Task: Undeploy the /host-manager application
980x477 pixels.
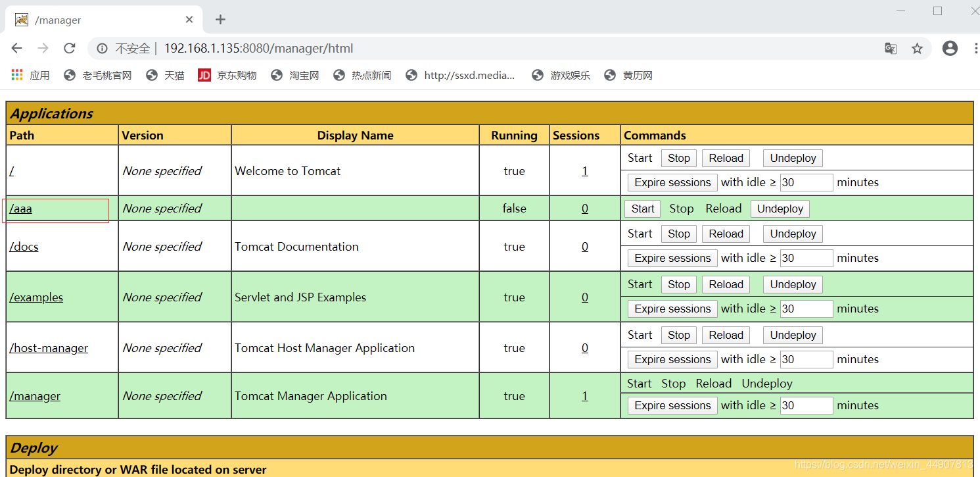Action: tap(793, 335)
